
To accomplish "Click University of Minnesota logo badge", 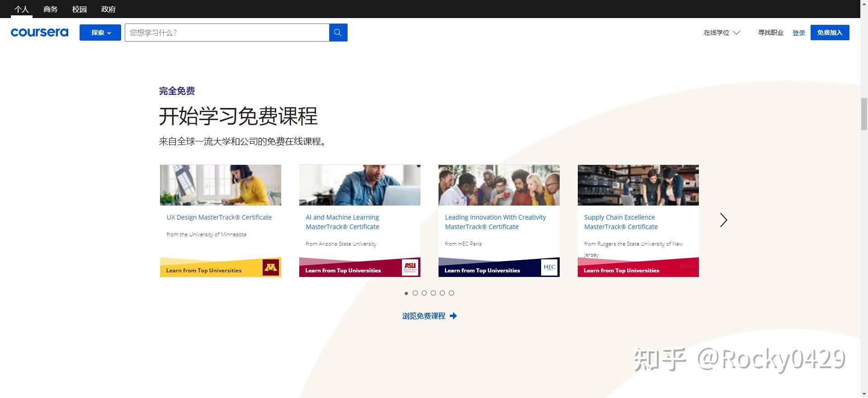I will click(x=271, y=267).
